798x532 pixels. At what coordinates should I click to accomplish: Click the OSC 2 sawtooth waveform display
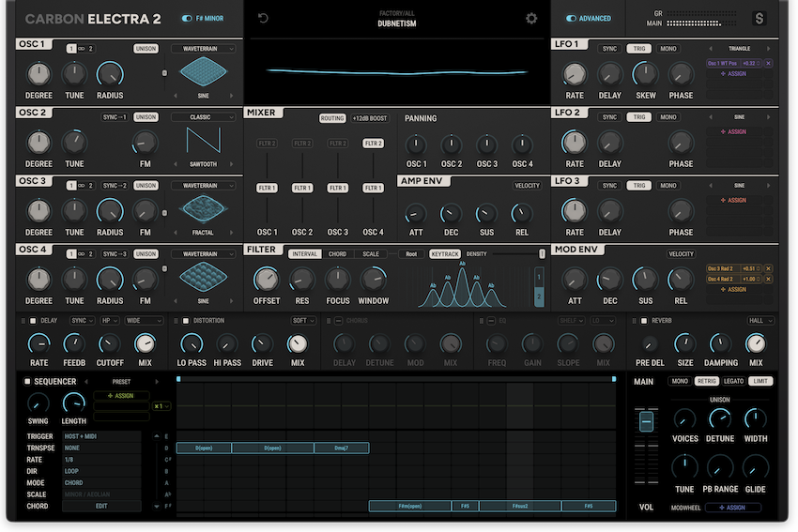pos(204,140)
